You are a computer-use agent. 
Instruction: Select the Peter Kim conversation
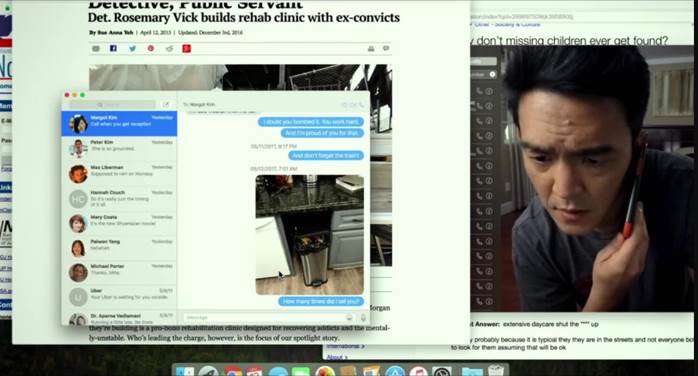click(119, 148)
